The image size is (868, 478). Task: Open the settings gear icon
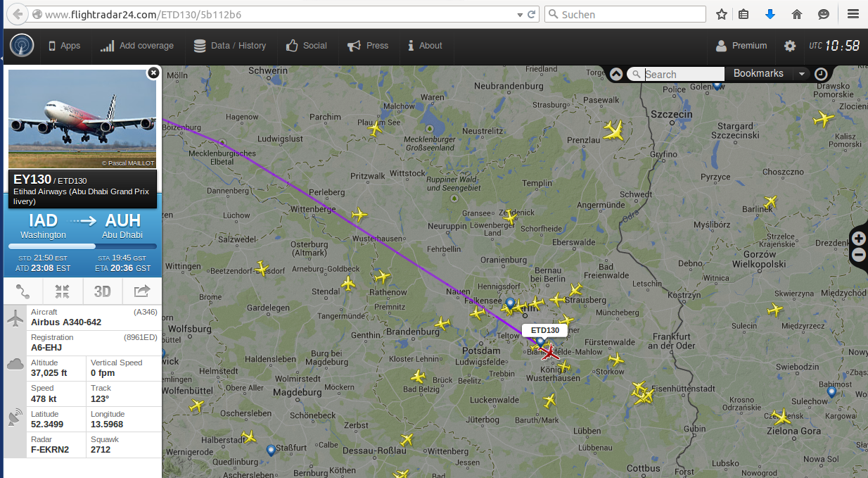point(790,46)
